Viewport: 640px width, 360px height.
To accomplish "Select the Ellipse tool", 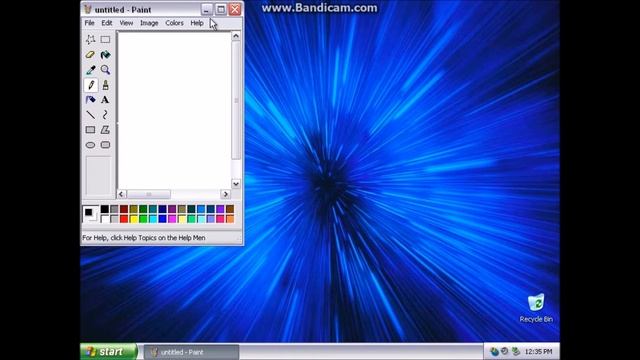I will pos(90,145).
